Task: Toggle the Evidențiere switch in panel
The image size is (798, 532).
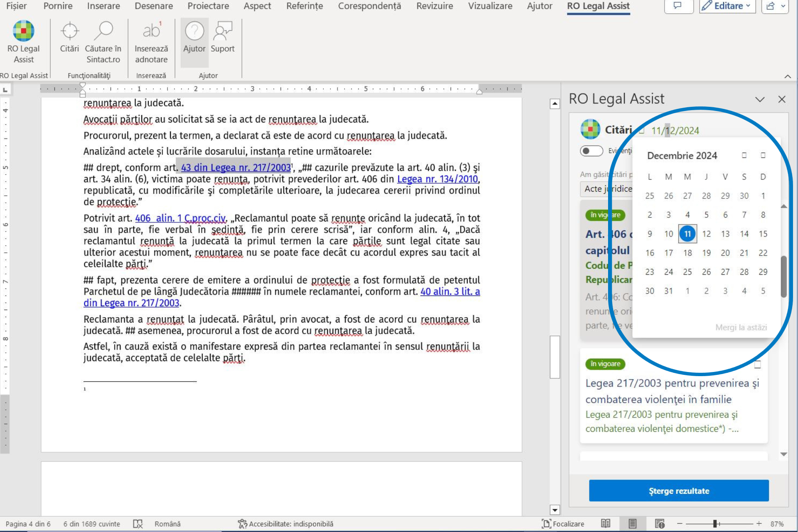Action: coord(591,150)
